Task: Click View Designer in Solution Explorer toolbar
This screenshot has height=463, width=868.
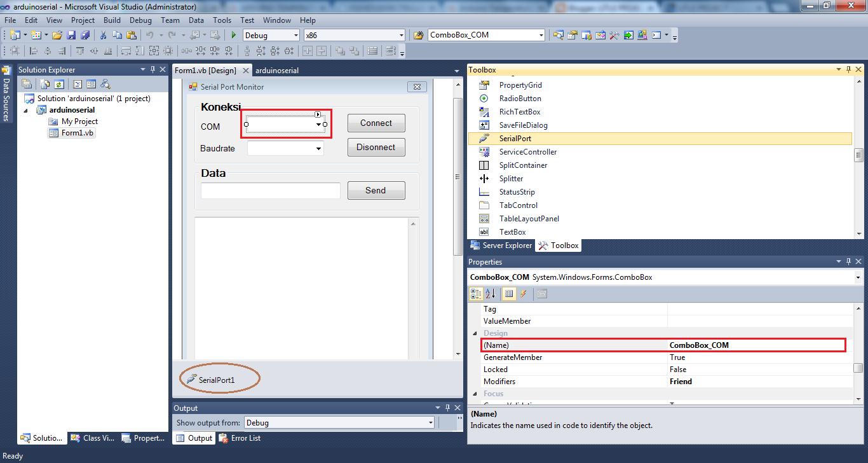Action: coord(91,84)
